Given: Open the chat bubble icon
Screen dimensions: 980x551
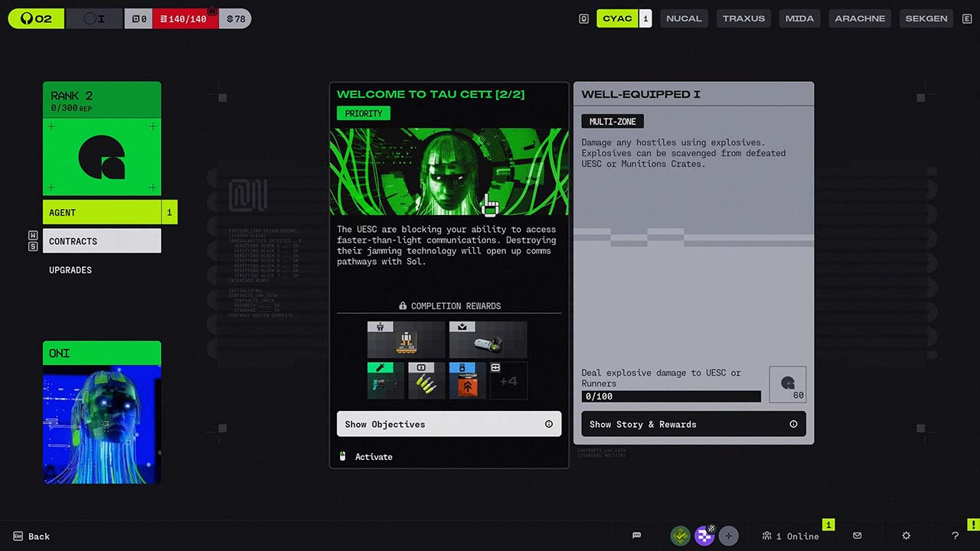Looking at the screenshot, I should tap(636, 536).
